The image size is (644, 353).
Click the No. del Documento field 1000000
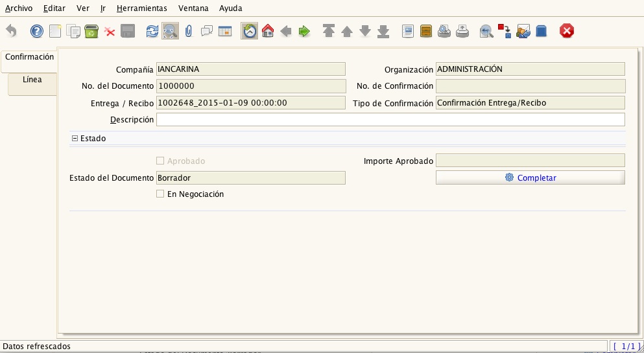(x=251, y=86)
